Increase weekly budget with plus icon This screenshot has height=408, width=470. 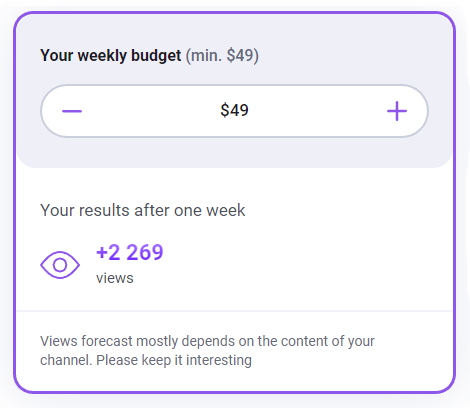coord(397,111)
